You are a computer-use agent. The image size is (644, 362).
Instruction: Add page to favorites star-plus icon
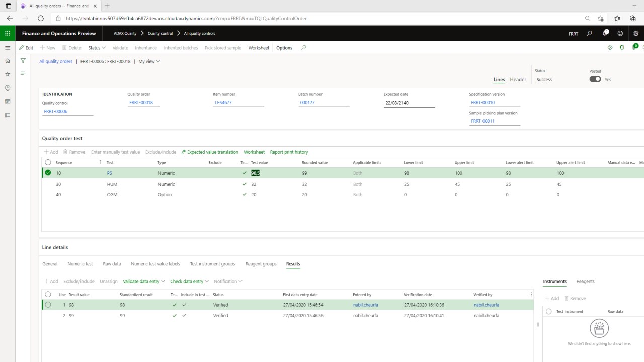601,18
